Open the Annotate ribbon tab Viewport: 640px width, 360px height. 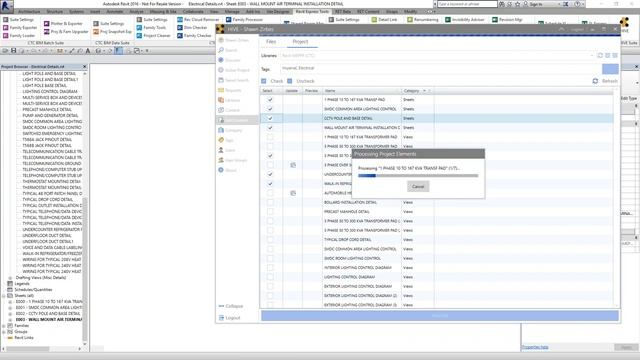point(115,11)
